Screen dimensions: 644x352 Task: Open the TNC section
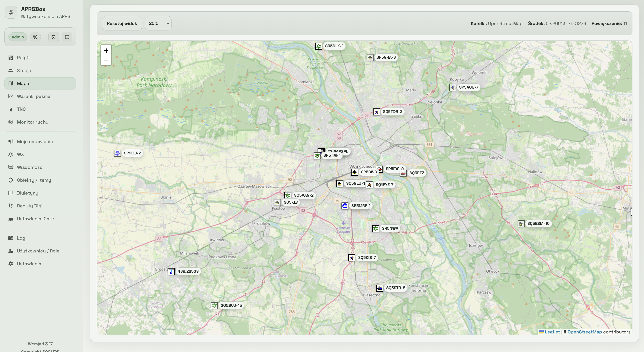(x=21, y=109)
